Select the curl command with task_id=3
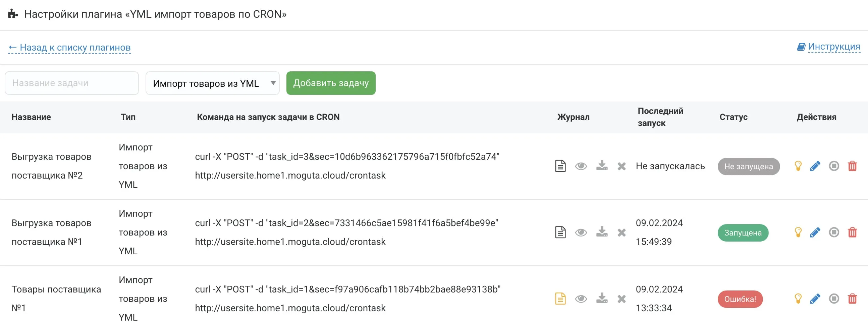This screenshot has height=329, width=868. (x=347, y=166)
